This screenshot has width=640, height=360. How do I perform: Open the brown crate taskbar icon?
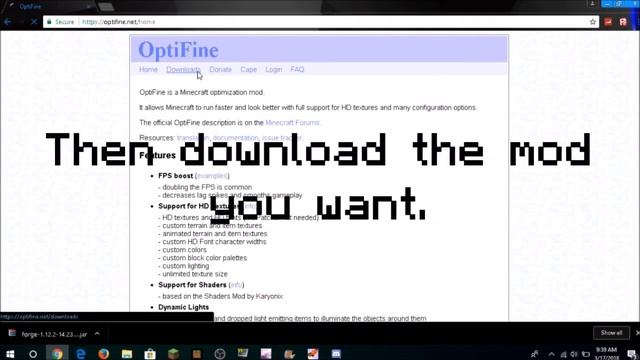(197, 353)
